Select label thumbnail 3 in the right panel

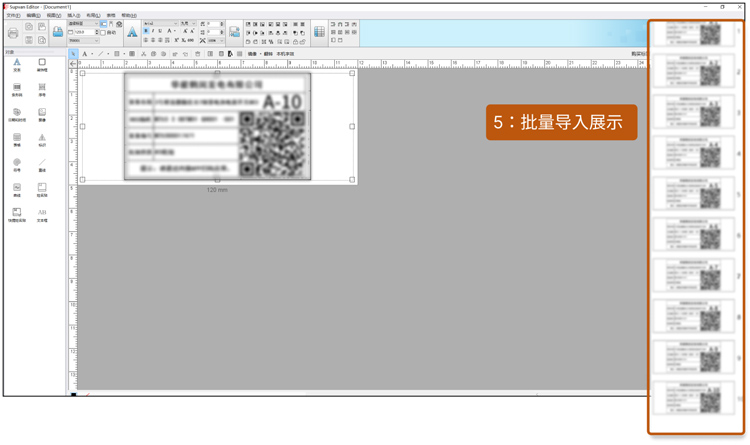click(x=693, y=112)
